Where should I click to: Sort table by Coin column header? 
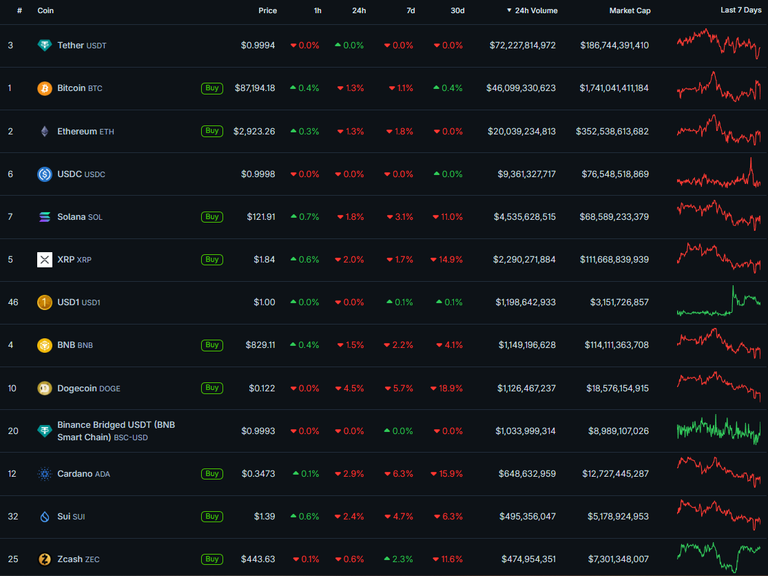click(x=46, y=10)
